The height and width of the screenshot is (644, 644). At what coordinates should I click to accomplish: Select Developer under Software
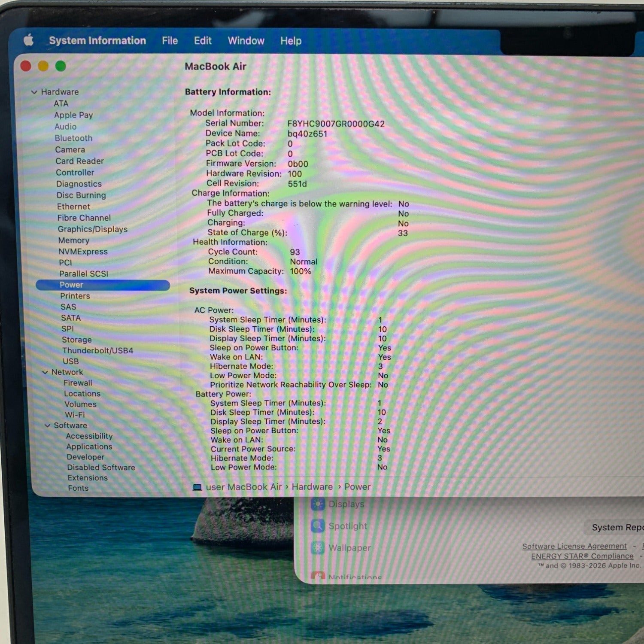click(85, 457)
